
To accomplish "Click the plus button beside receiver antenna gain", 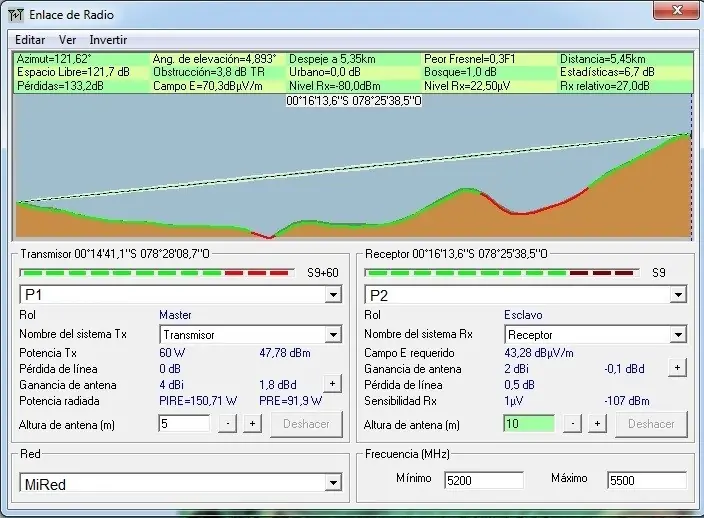I will 678,368.
